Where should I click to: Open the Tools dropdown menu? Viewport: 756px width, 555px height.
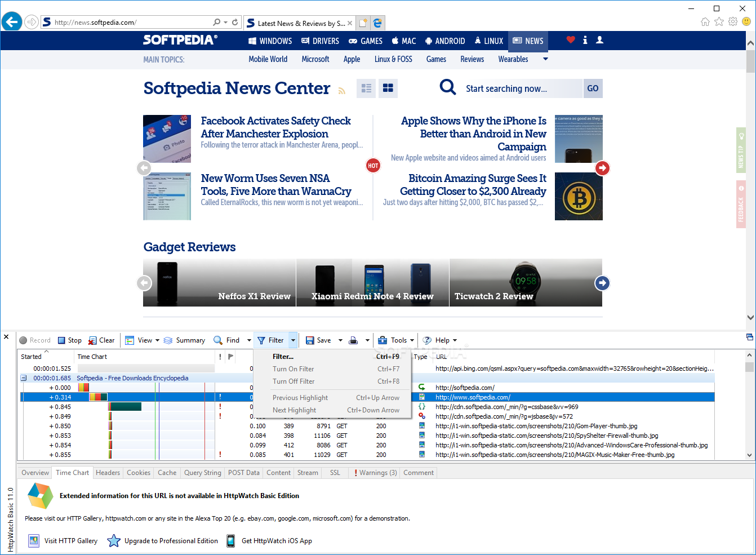coord(396,340)
